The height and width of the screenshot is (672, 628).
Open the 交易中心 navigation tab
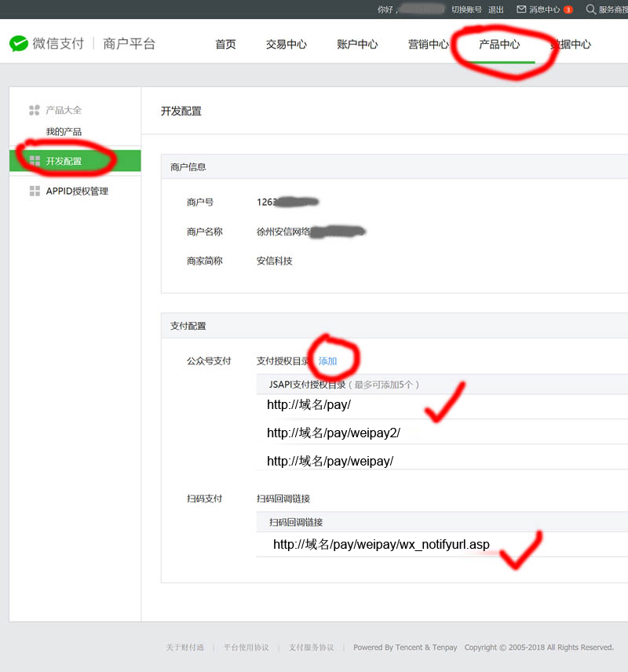pos(287,44)
